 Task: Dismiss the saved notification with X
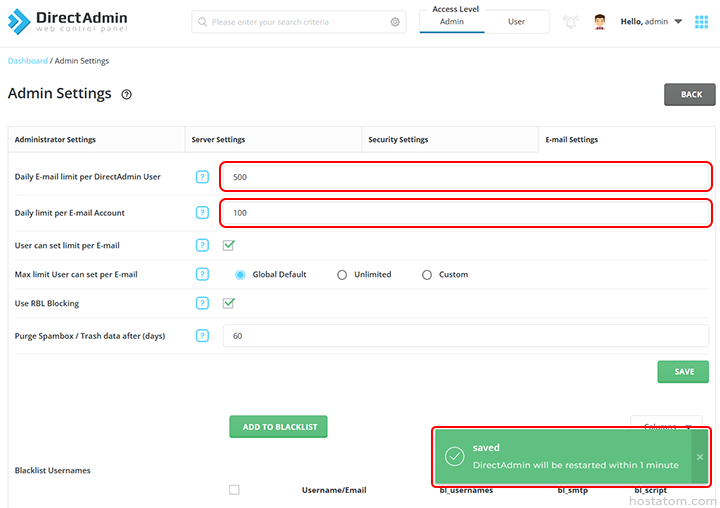click(x=700, y=457)
